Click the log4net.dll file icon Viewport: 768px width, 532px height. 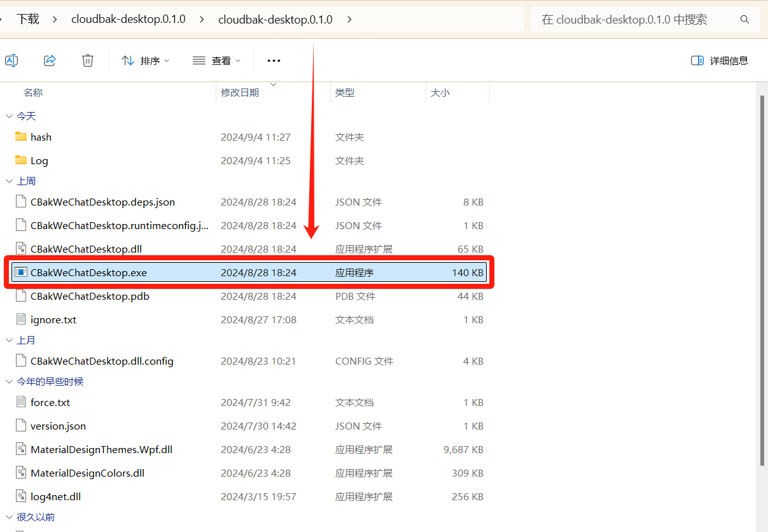pos(21,496)
